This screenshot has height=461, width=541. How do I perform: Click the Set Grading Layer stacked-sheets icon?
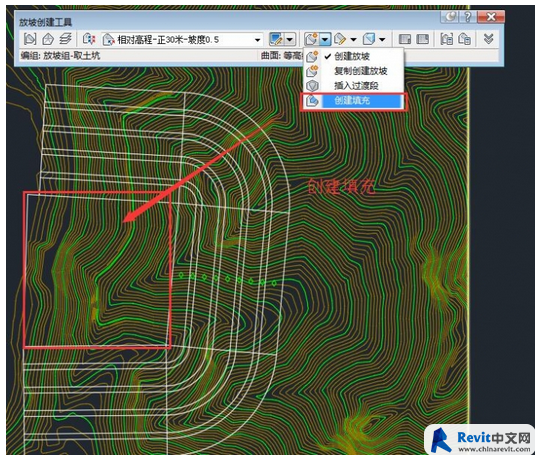coord(66,39)
